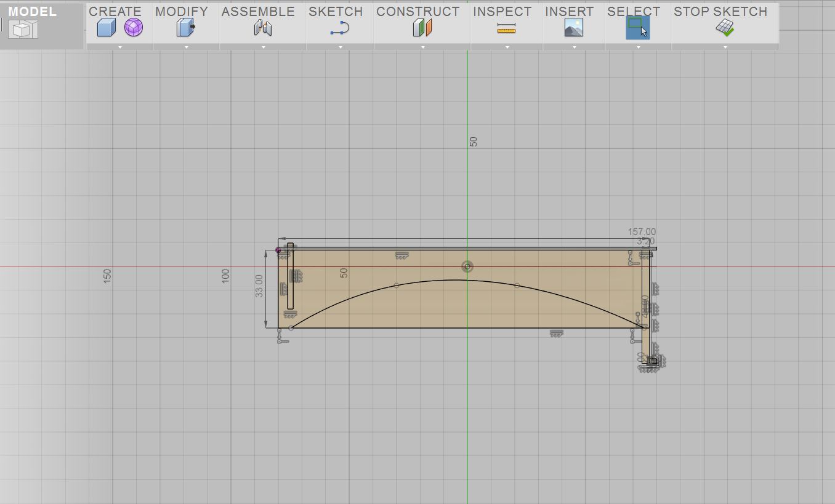Expand the MODIFY dropdown arrow
835x504 pixels.
click(x=186, y=47)
